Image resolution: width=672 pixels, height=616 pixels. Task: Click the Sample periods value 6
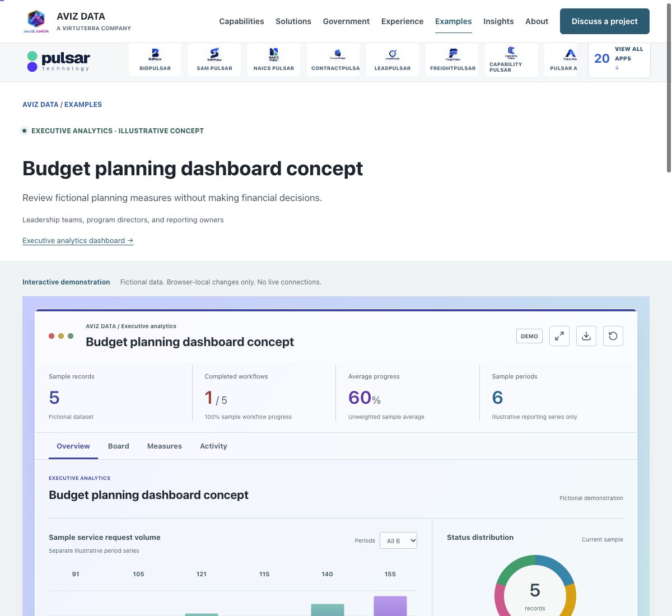[497, 398]
